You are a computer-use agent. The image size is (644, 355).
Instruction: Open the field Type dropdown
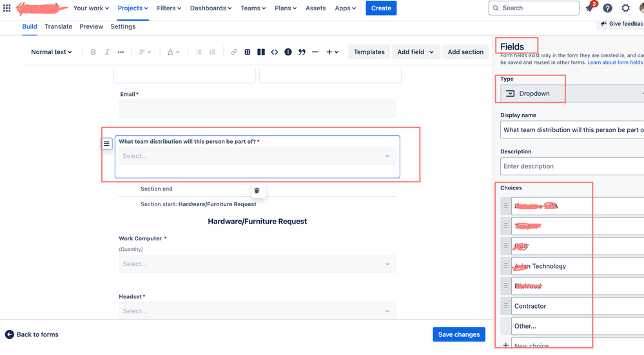[x=572, y=93]
